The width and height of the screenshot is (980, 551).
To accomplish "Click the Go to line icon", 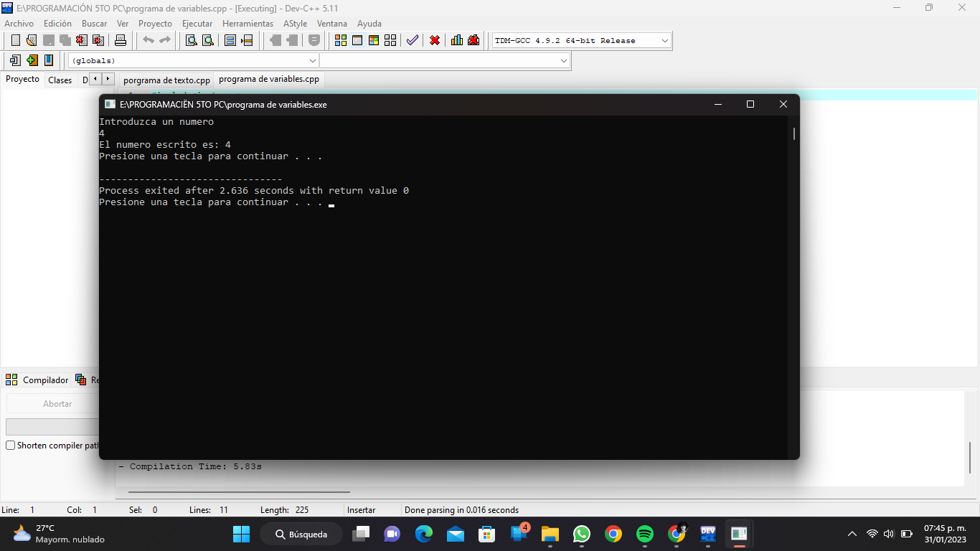I will point(247,40).
